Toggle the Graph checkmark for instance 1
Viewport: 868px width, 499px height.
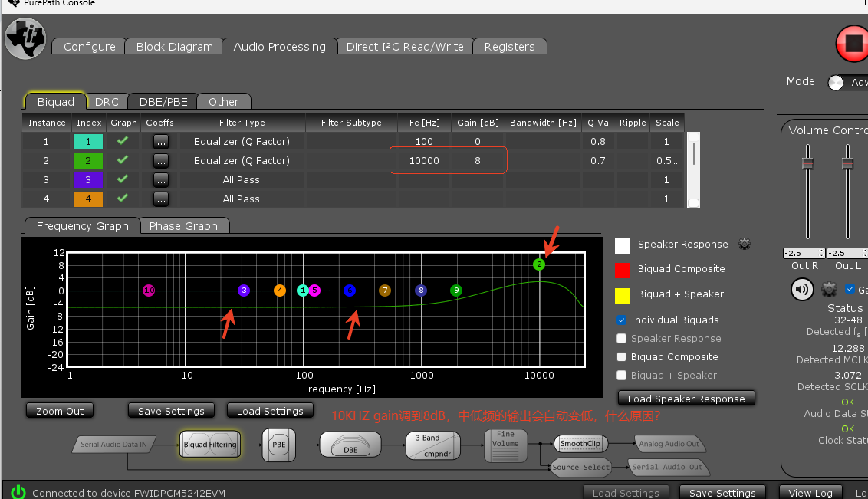click(x=123, y=140)
